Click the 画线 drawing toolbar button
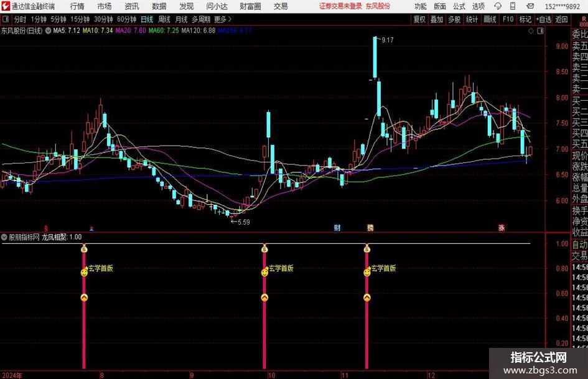Screen dimensions: 588x379 pyautogui.click(x=490, y=19)
